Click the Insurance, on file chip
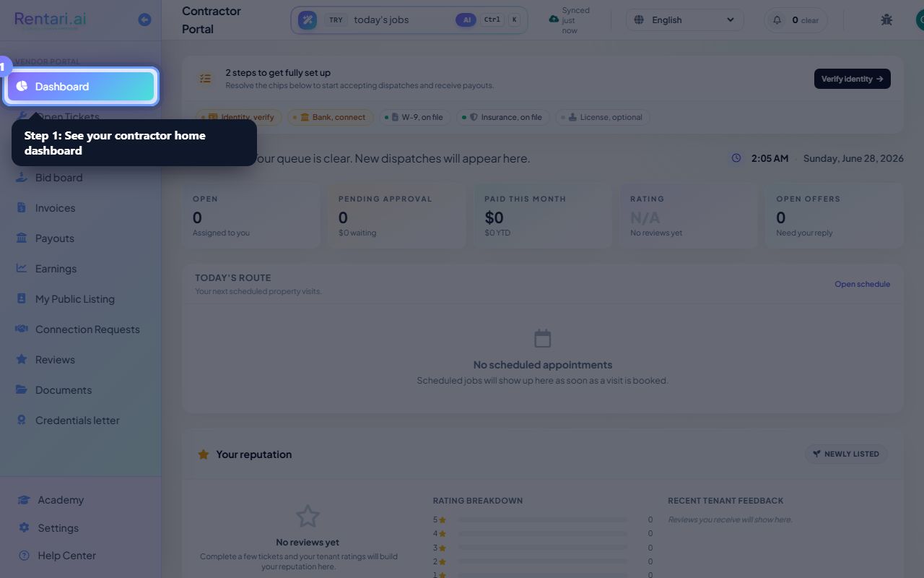Viewport: 924px width, 578px height. pos(503,117)
